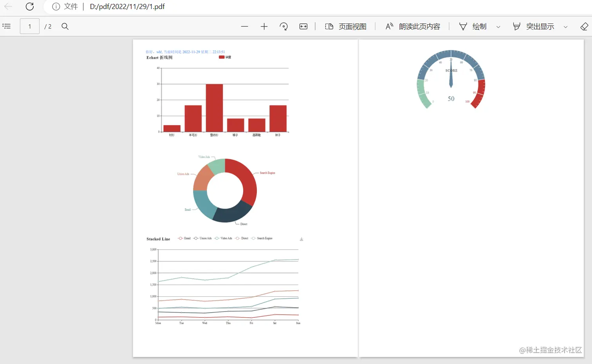Open 页面视图 page view options

pyautogui.click(x=346, y=26)
